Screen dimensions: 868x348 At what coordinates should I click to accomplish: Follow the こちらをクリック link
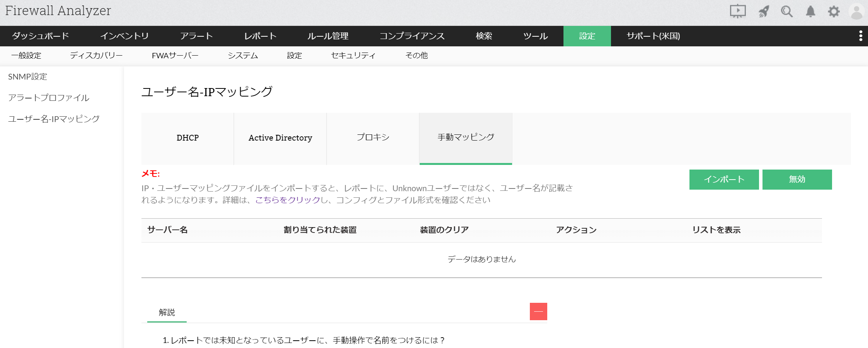[288, 200]
